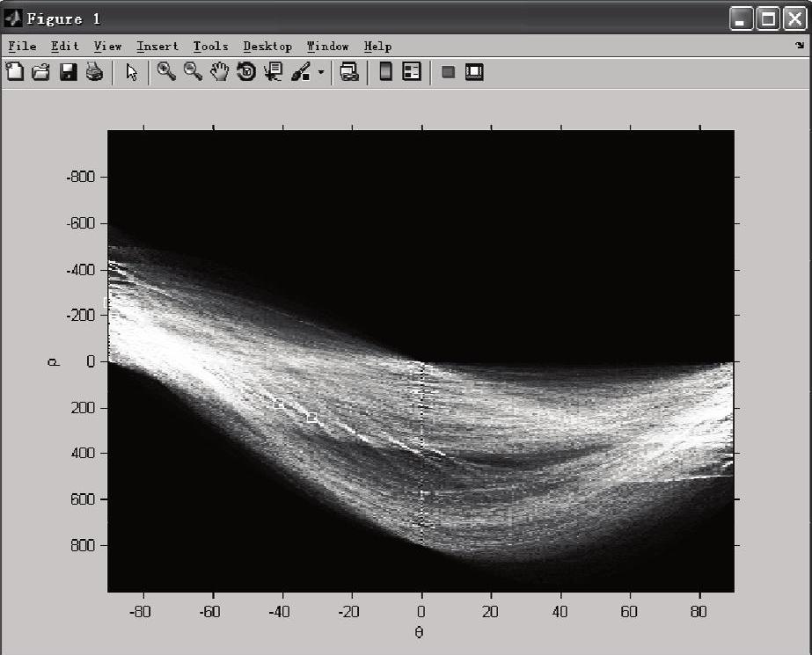Open the Edit menu
812x655 pixels.
point(65,46)
